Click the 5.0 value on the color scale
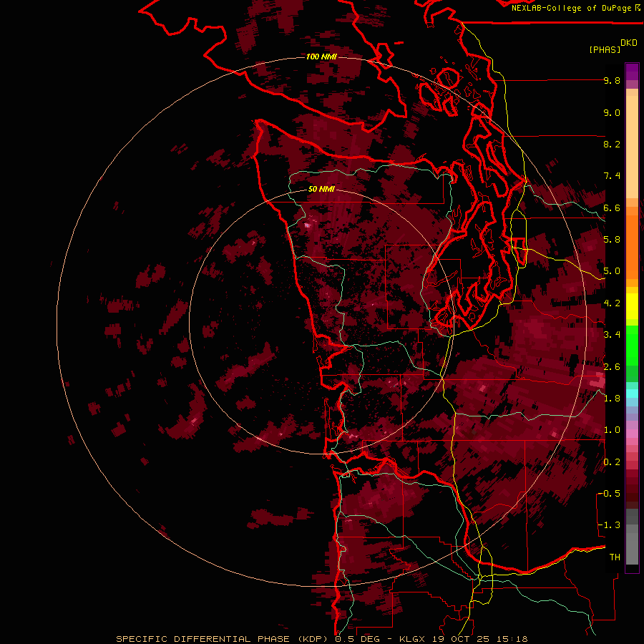This screenshot has height=644, width=644. [x=612, y=271]
